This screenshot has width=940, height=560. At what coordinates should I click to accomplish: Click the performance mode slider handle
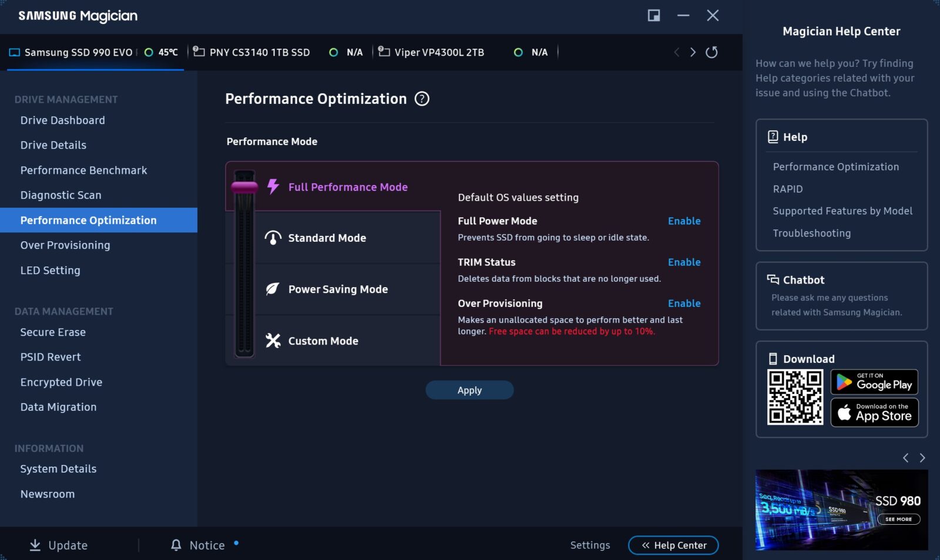click(x=244, y=187)
